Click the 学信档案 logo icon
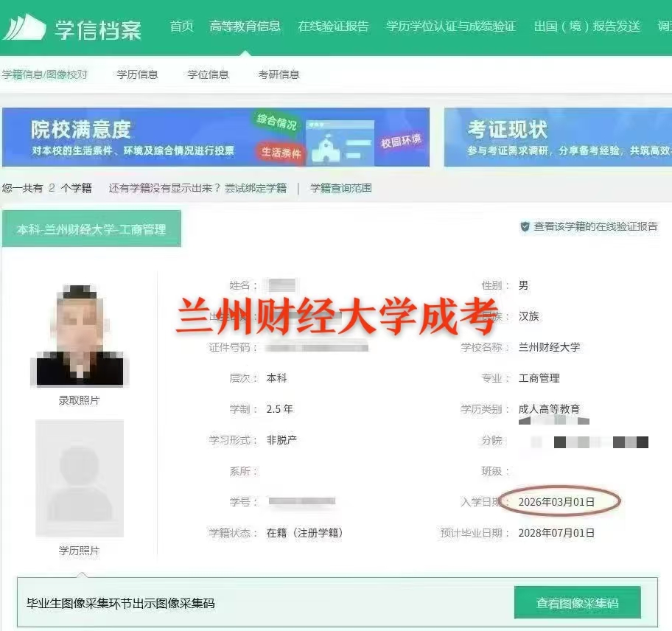Image resolution: width=672 pixels, height=631 pixels. coord(24,27)
